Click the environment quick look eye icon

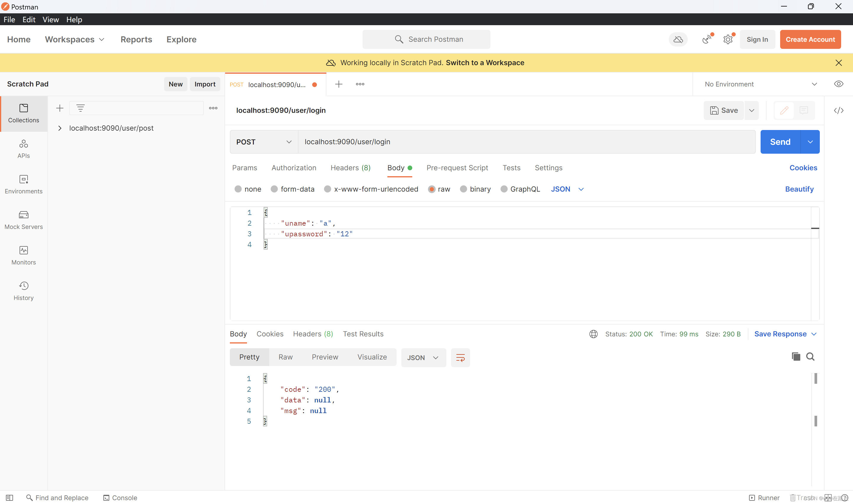click(838, 84)
